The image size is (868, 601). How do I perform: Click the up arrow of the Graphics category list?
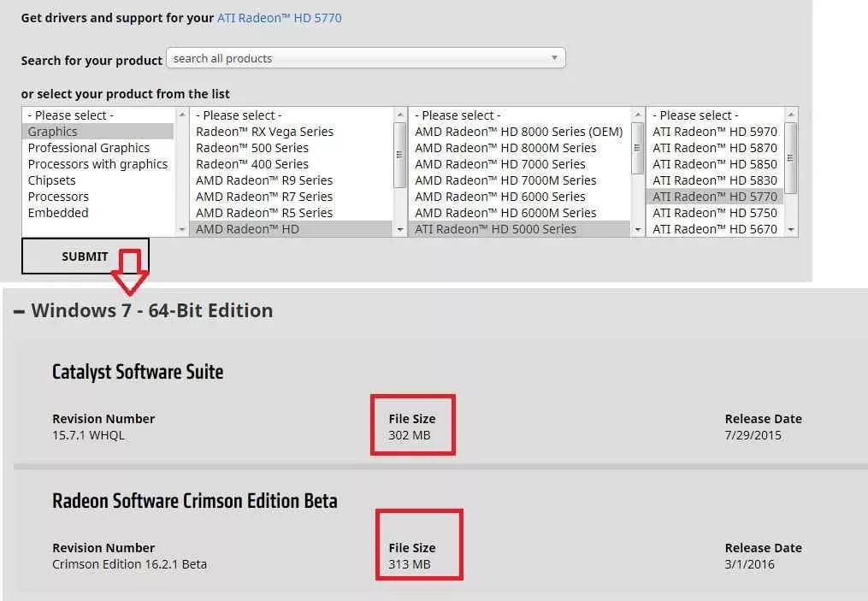pyautogui.click(x=181, y=115)
